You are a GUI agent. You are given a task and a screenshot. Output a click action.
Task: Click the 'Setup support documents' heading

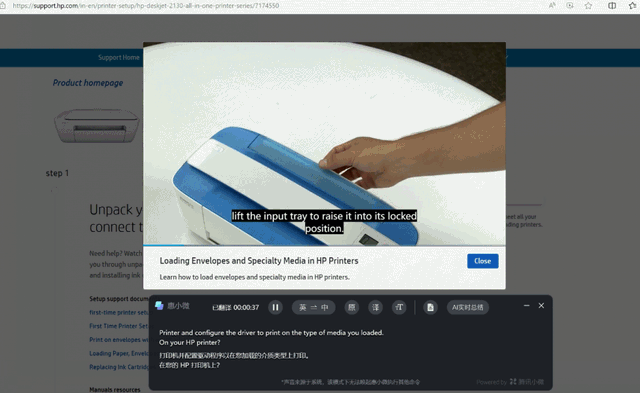tap(119, 299)
